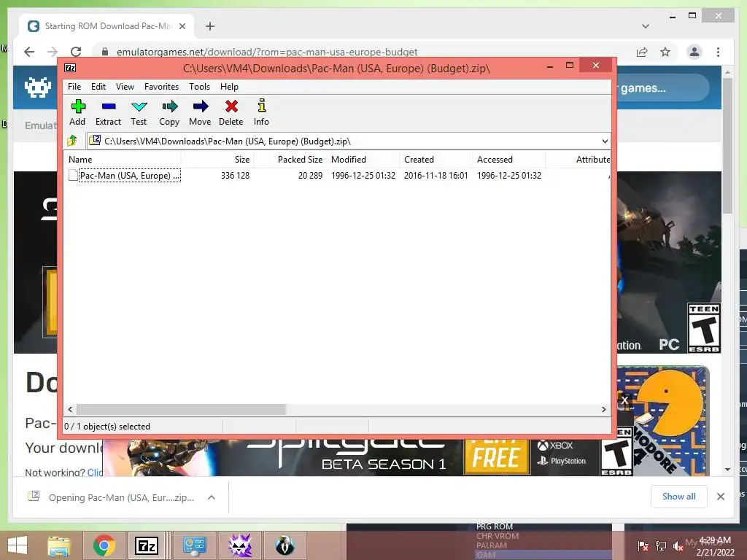Open a new Chrome tab with plus button
Viewport: 747px width, 560px height.
click(x=210, y=26)
